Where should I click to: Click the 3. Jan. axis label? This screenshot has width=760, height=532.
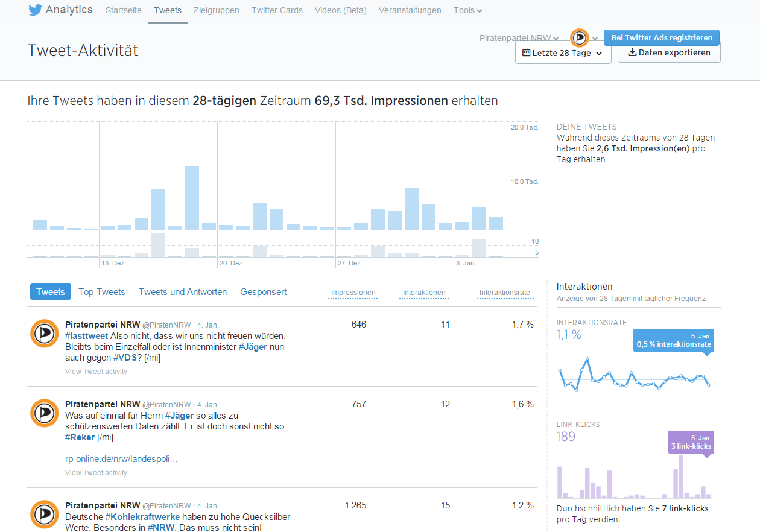click(x=466, y=264)
